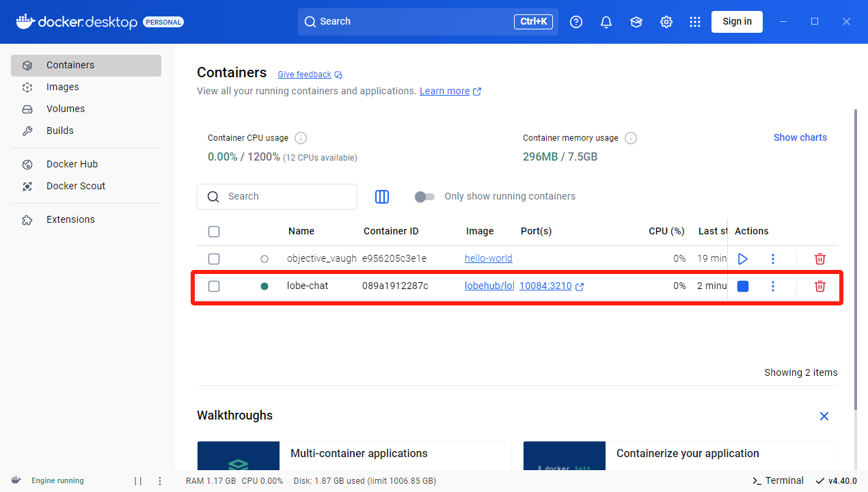Click the vertical scrollbar on the right

(855, 260)
